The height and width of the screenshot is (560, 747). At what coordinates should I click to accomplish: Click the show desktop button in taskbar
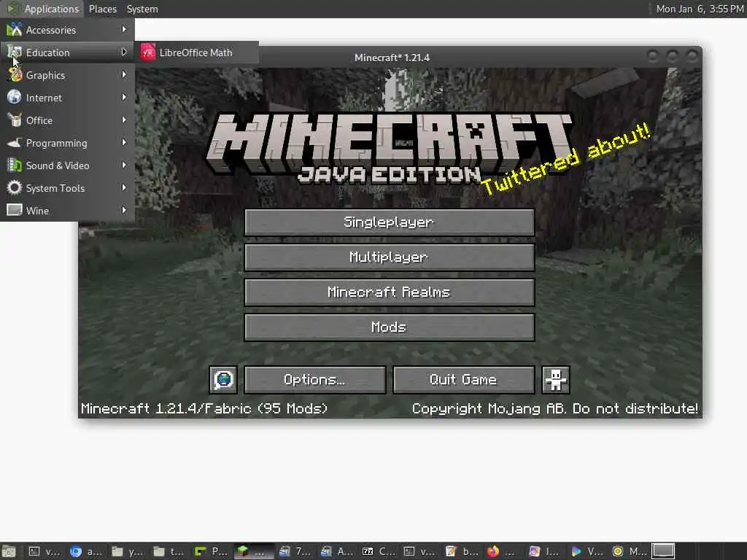coord(9,551)
